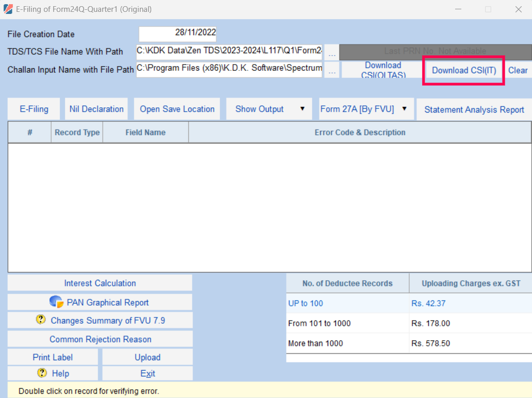This screenshot has height=398, width=532.
Task: Click the question mark icon beside Help
Action: point(42,373)
